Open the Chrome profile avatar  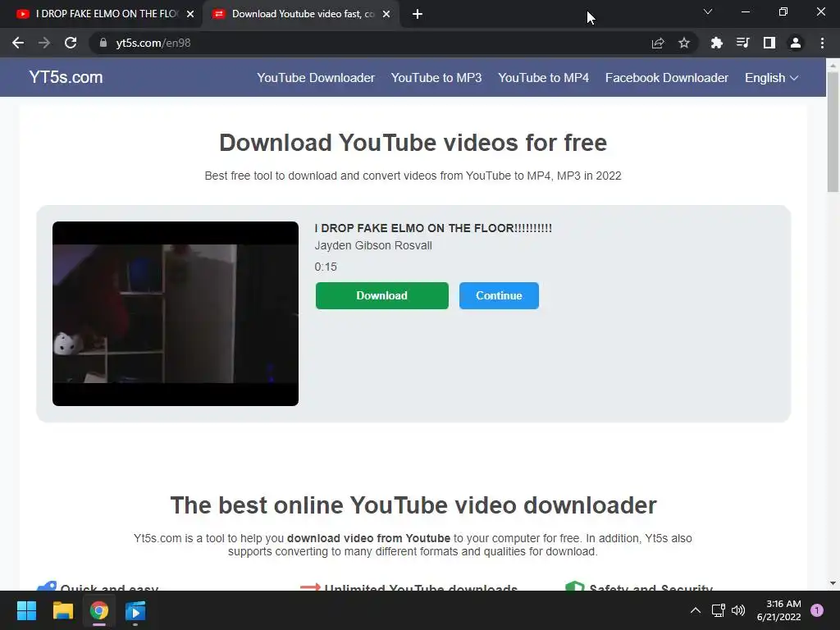tap(796, 43)
